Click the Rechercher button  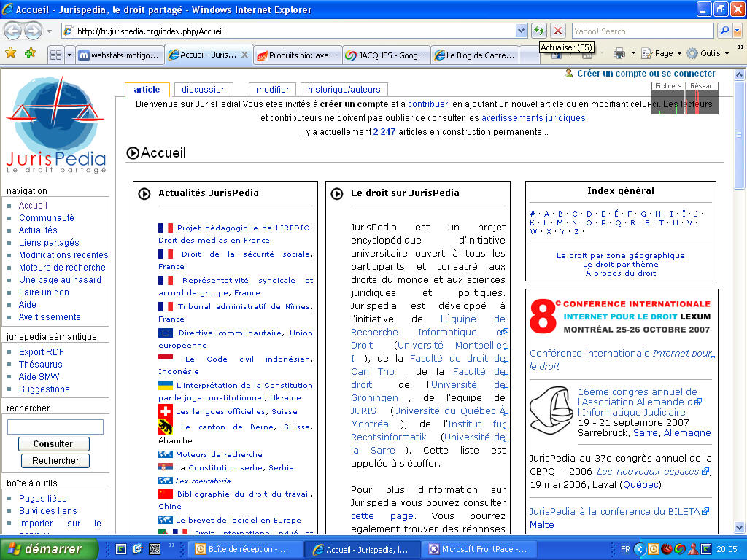point(55,461)
